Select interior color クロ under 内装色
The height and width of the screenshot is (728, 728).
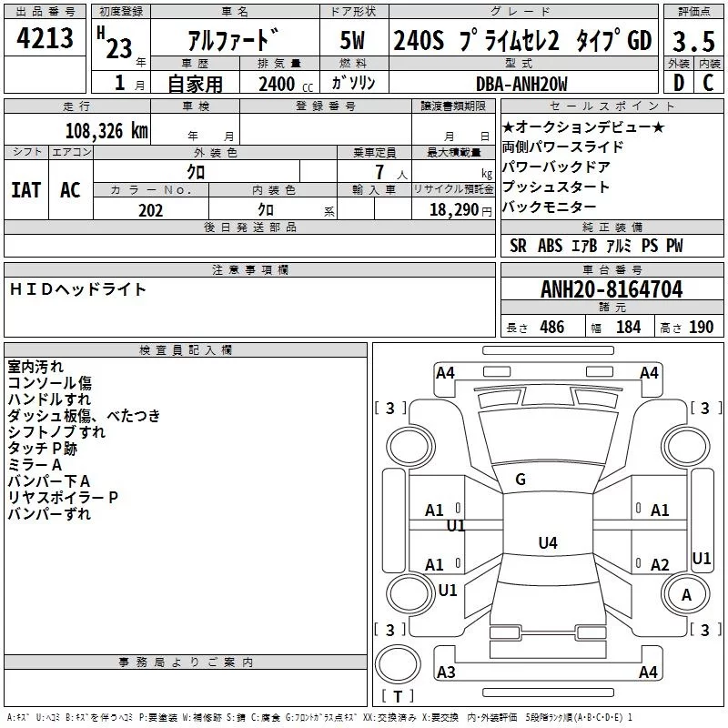click(266, 210)
